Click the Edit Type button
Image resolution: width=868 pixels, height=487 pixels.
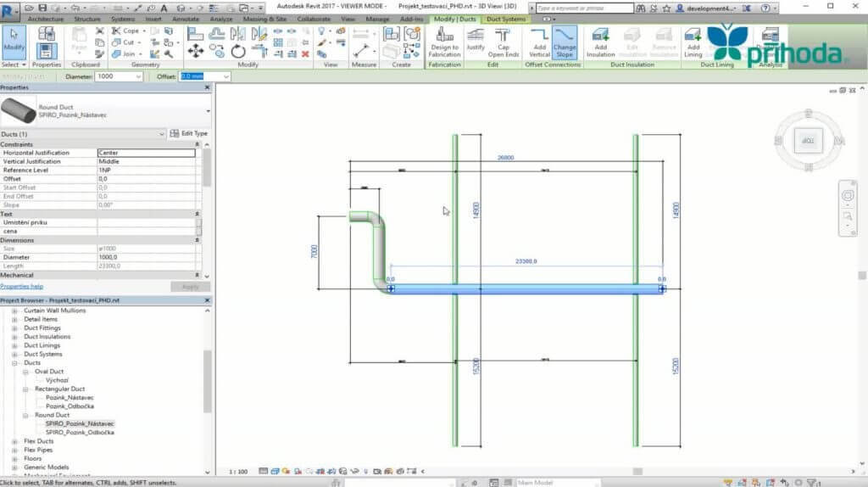coord(188,133)
